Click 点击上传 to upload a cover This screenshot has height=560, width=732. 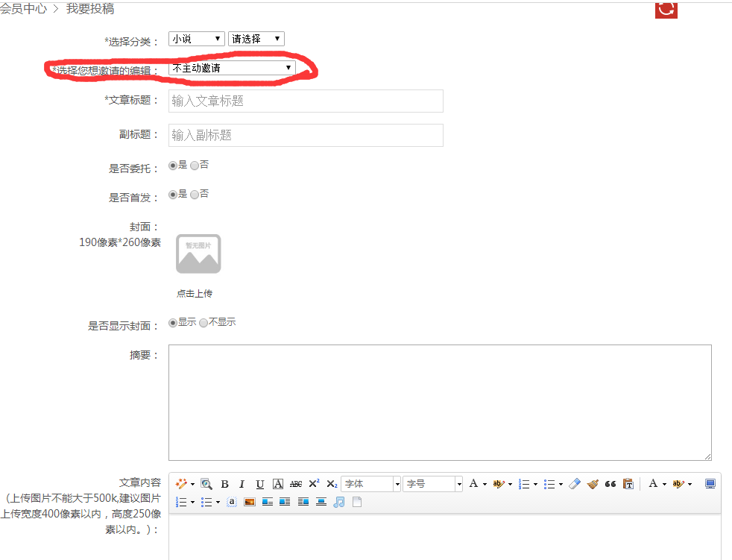(194, 293)
